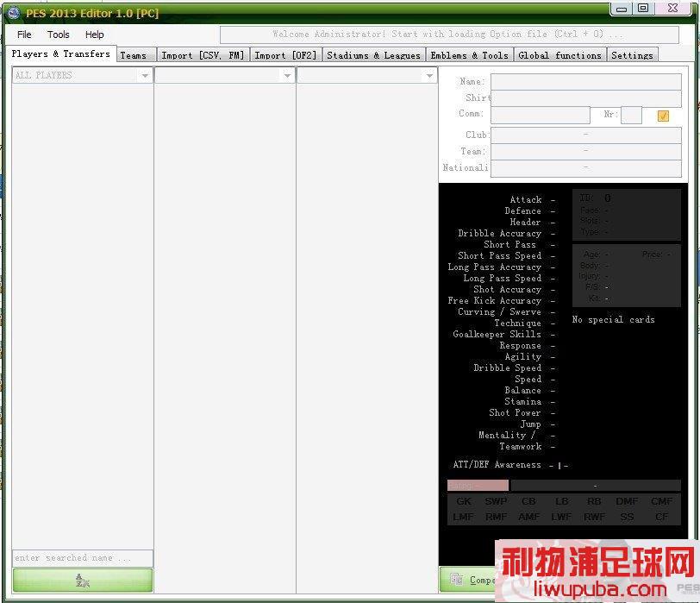Switch to the Settings tab
The height and width of the screenshot is (603, 700).
tap(632, 55)
